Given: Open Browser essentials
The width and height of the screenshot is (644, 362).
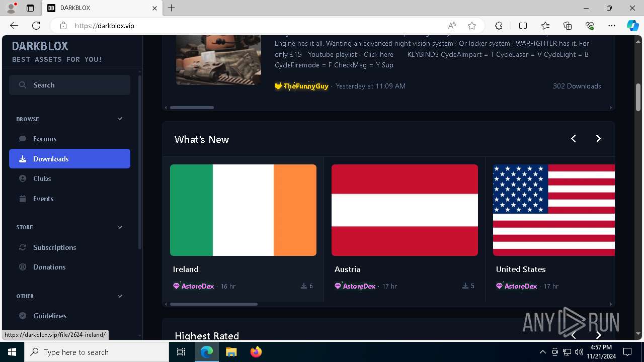Looking at the screenshot, I should pyautogui.click(x=590, y=26).
